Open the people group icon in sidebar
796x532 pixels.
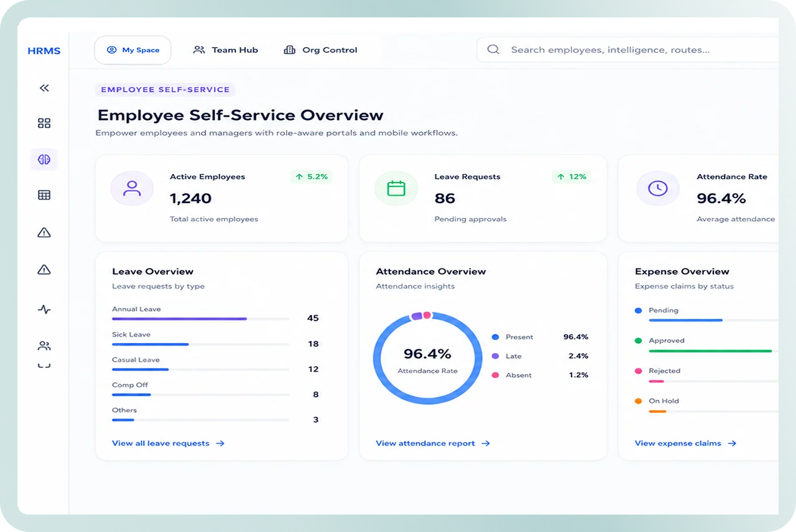(x=44, y=346)
